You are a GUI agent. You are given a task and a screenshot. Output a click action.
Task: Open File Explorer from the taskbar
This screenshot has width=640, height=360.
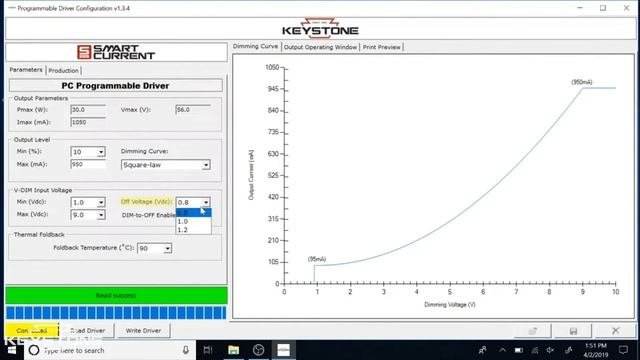tap(233, 350)
